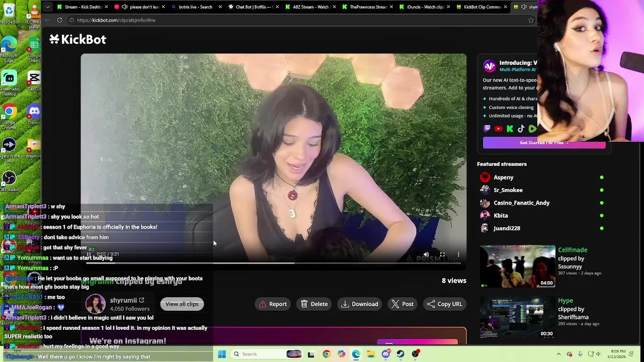Download the clip
644x362 pixels.
click(x=360, y=304)
